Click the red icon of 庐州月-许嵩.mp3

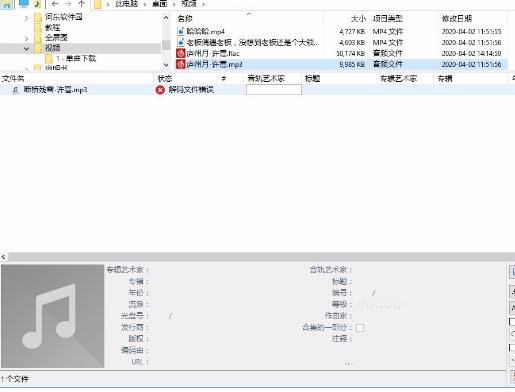180,64
